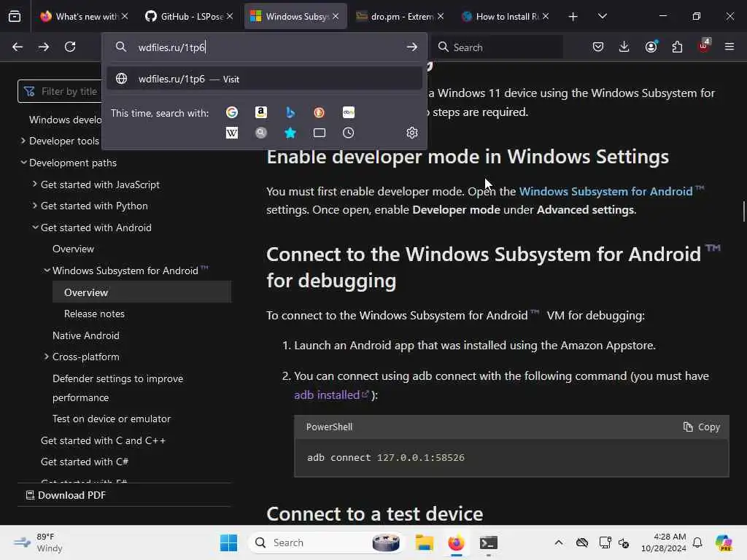747x560 pixels.
Task: Open search settings gear
Action: click(412, 133)
